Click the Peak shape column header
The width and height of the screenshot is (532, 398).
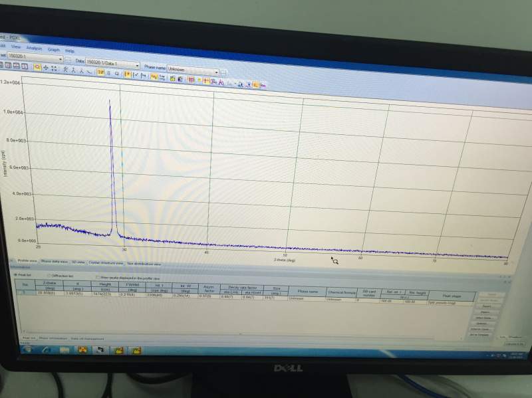pos(452,296)
